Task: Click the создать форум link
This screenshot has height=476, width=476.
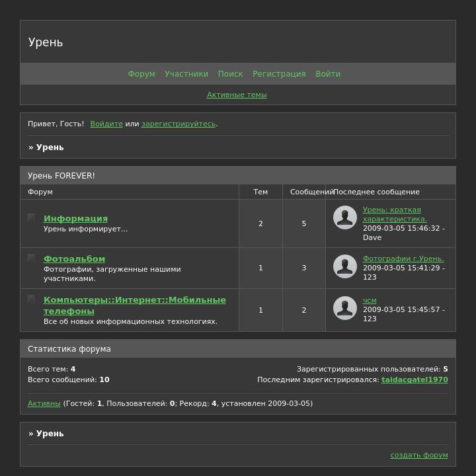Action: [419, 455]
